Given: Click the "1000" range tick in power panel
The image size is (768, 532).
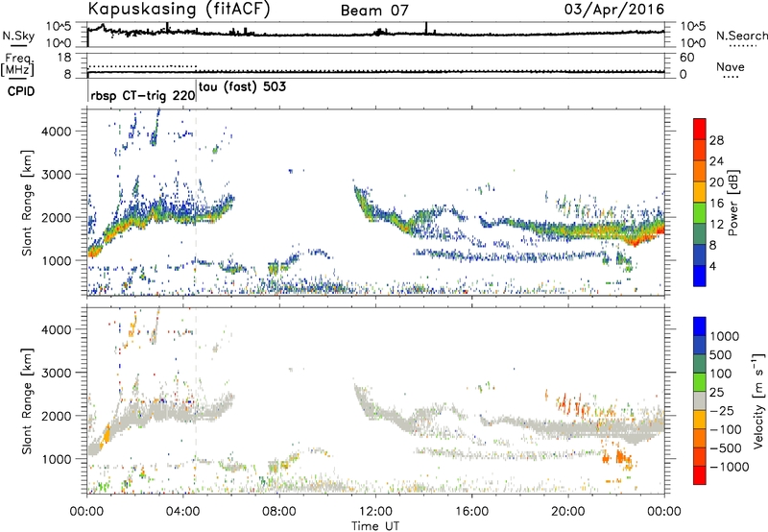Looking at the screenshot, I should 57,260.
